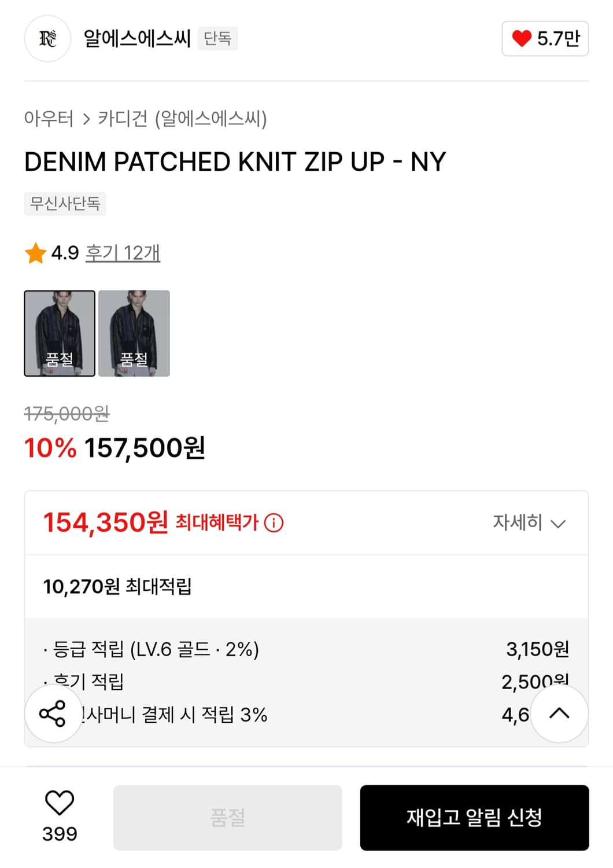Screen dimensions: 613x868
Task: Click the orange star rating icon
Action: click(x=35, y=253)
